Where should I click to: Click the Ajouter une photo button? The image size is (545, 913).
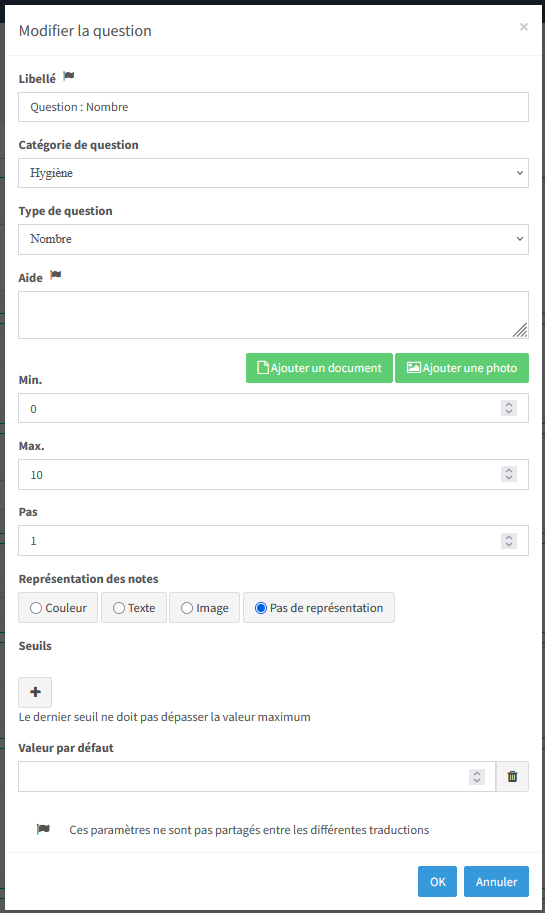pyautogui.click(x=462, y=368)
